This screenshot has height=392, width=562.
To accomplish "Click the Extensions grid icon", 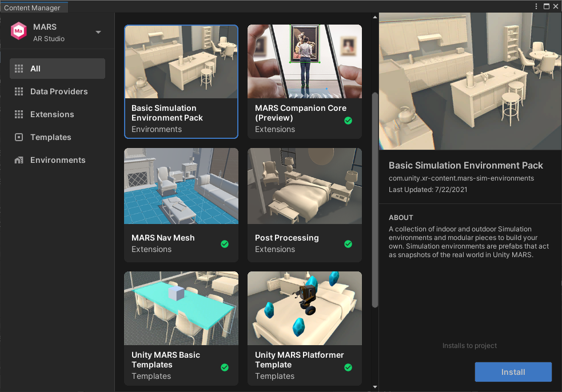I will click(19, 114).
